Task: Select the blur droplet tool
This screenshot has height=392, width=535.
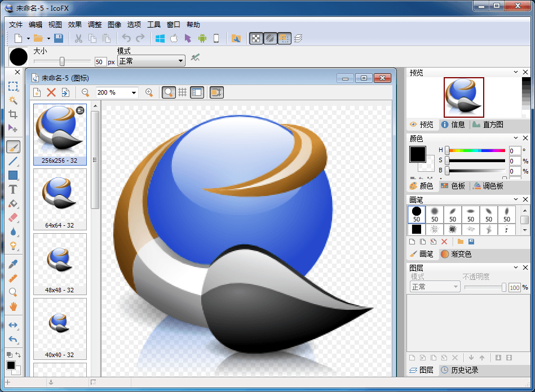Action: pyautogui.click(x=13, y=232)
